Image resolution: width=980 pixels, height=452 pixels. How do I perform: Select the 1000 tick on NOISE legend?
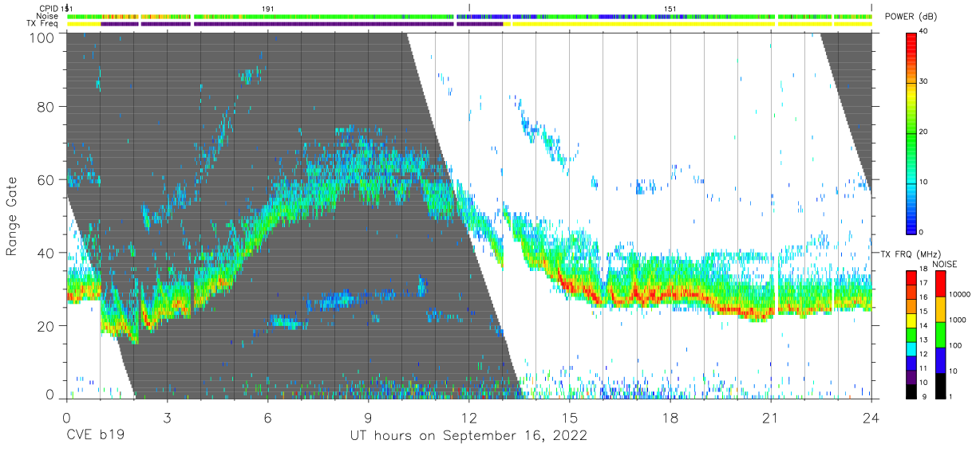tap(958, 320)
